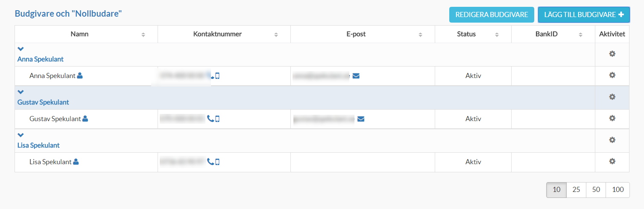Click the Redigera Budgivare button
The image size is (644, 209).
(492, 15)
